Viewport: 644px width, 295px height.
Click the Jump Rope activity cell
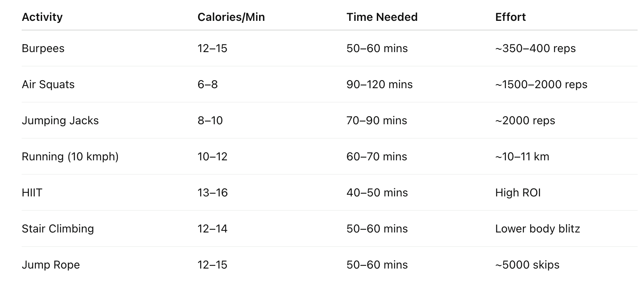[51, 265]
